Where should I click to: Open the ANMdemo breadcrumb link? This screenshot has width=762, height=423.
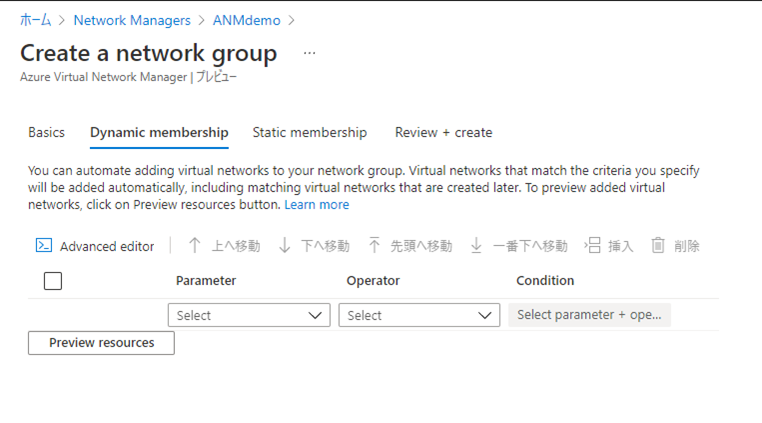(247, 20)
